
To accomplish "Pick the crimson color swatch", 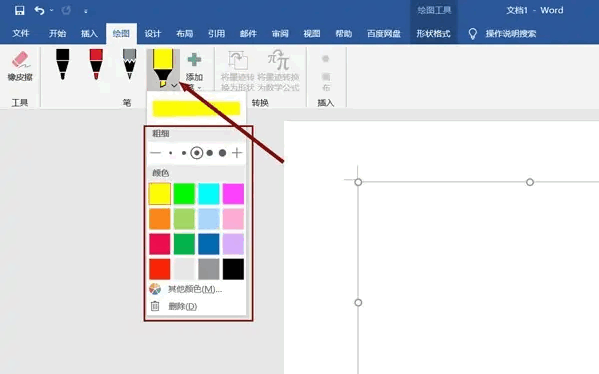I will (x=160, y=244).
